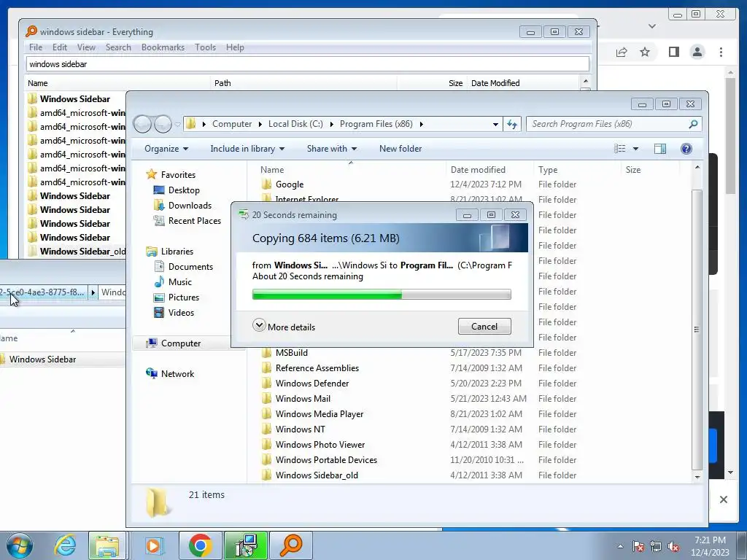Open the Organize dropdown
This screenshot has height=560, width=747.
click(x=166, y=149)
